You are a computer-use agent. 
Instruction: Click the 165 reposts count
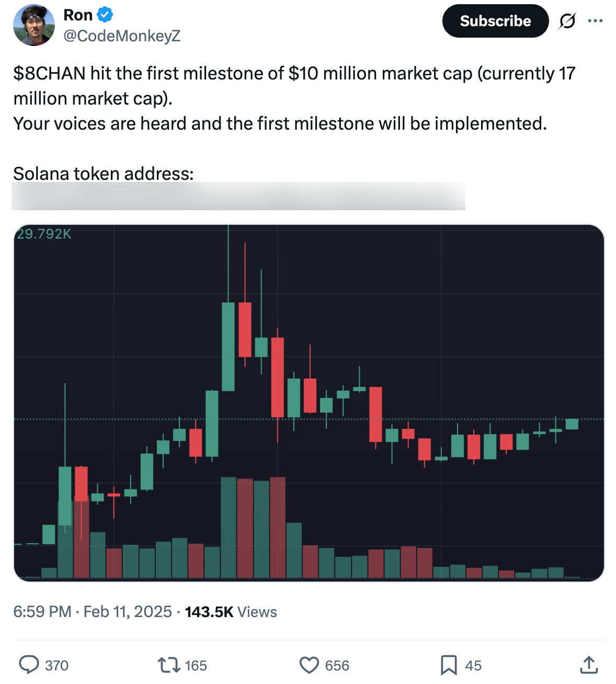[x=196, y=665]
